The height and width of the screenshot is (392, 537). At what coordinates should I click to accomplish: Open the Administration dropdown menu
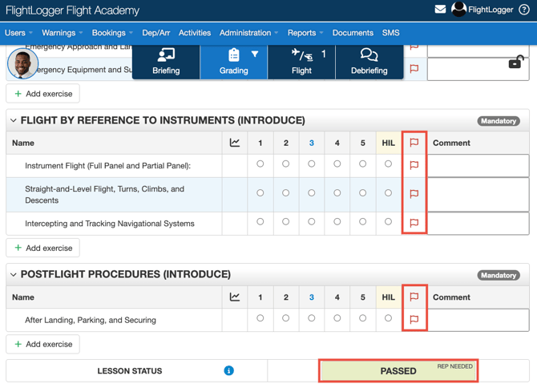click(248, 33)
